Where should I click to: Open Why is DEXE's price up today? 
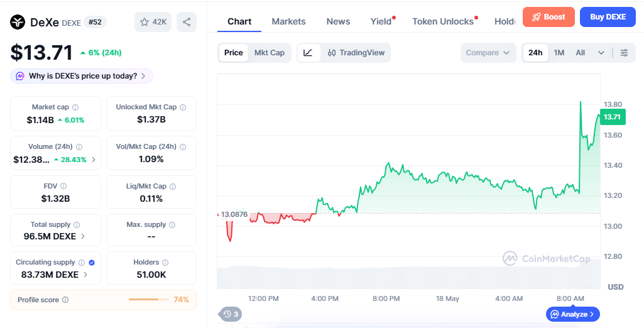point(82,76)
